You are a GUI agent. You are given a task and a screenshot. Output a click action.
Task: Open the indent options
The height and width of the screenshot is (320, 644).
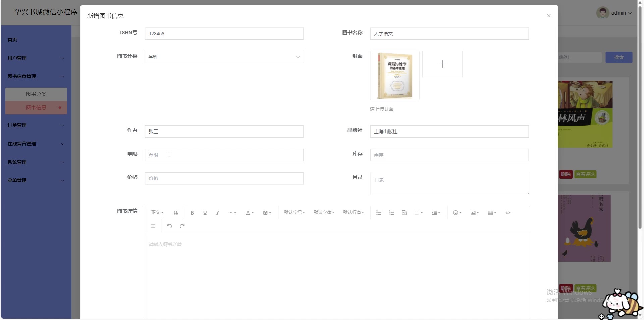[436, 213]
